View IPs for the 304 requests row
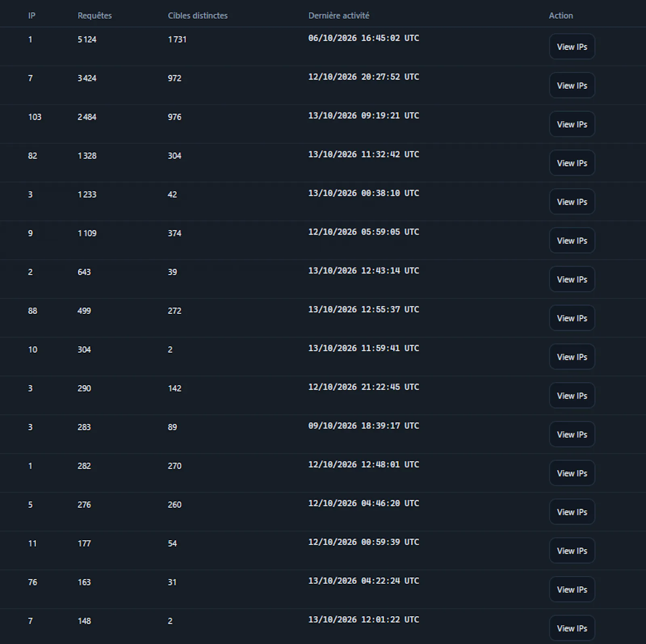The height and width of the screenshot is (644, 646). point(572,357)
